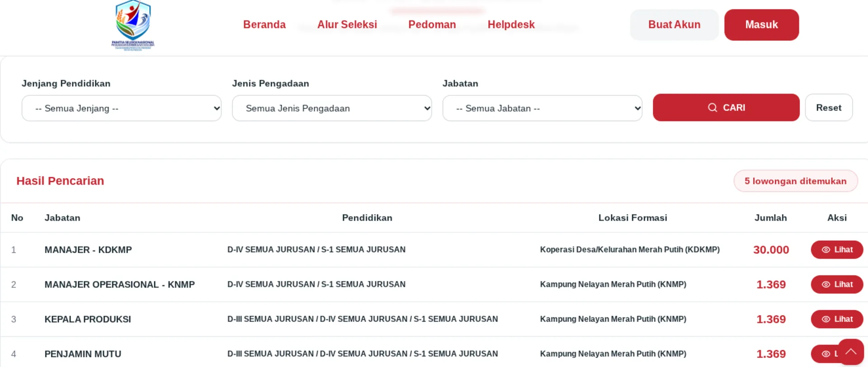Click the magnifier icon in CARI button

pos(712,108)
